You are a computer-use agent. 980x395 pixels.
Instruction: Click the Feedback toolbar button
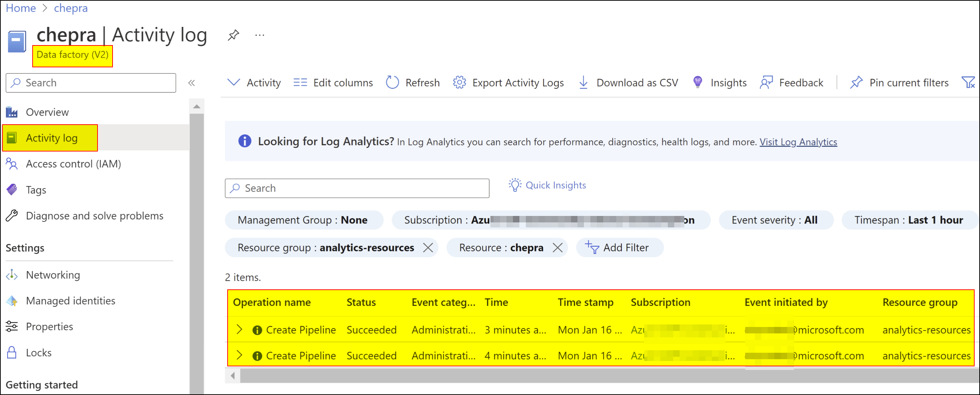coord(791,82)
